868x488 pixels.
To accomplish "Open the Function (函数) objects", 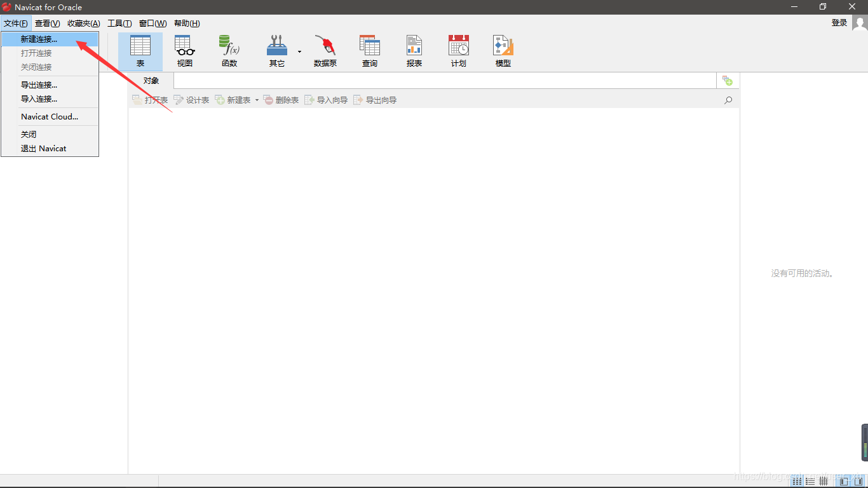I will click(x=229, y=51).
